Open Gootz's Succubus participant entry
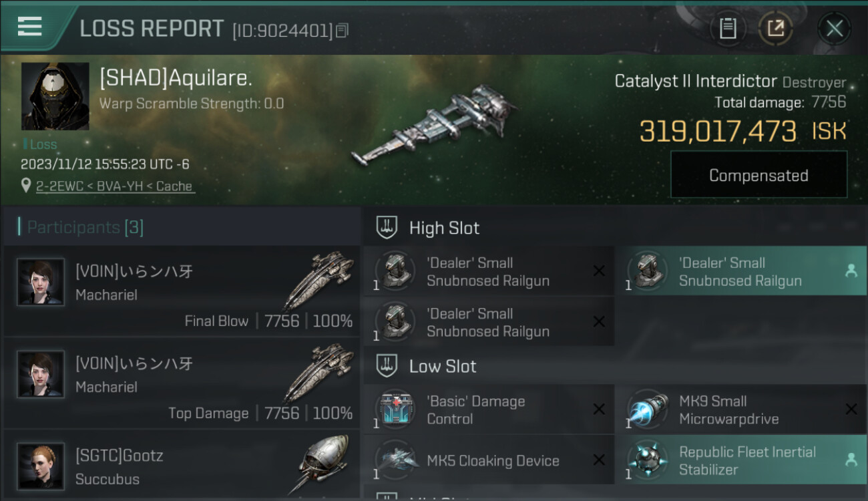Viewport: 868px width, 501px height. [181, 464]
